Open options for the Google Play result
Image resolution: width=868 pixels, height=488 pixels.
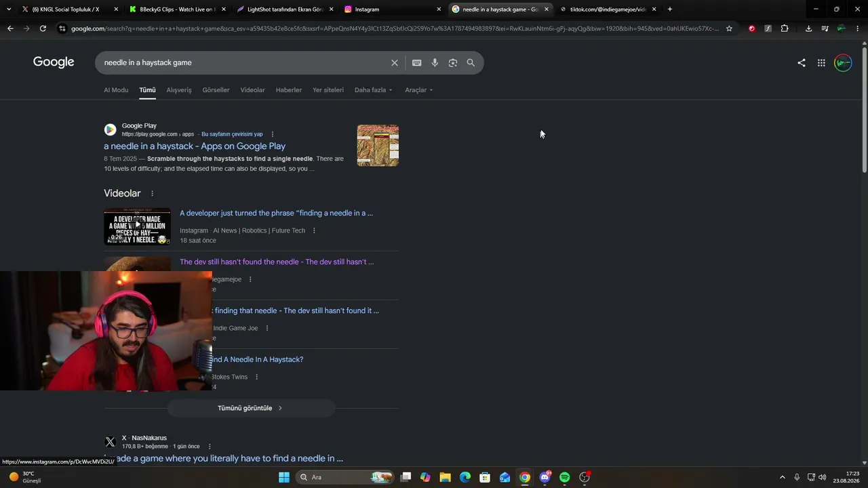273,134
